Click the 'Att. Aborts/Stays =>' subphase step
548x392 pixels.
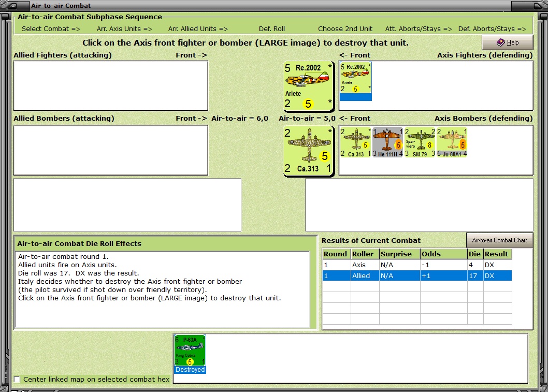click(419, 29)
